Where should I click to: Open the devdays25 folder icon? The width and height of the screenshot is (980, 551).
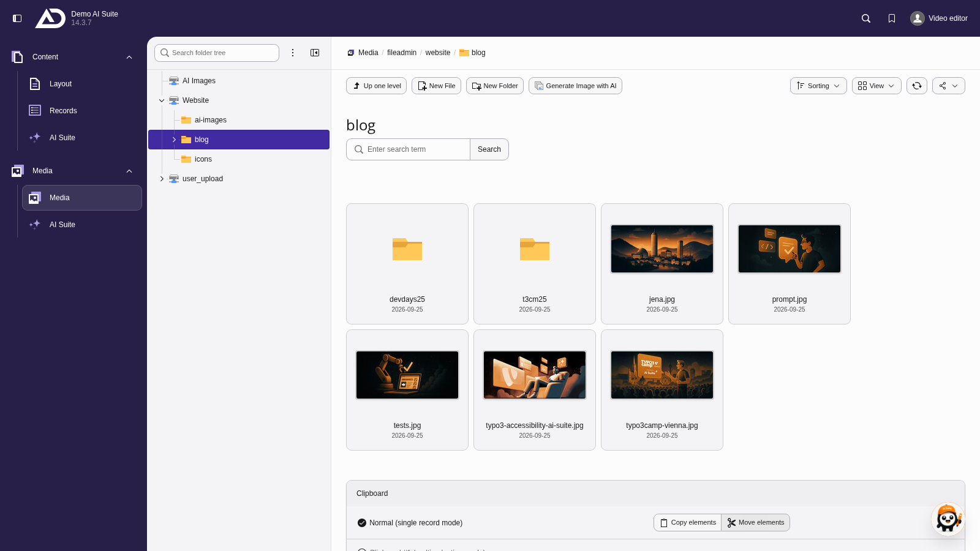pos(407,249)
